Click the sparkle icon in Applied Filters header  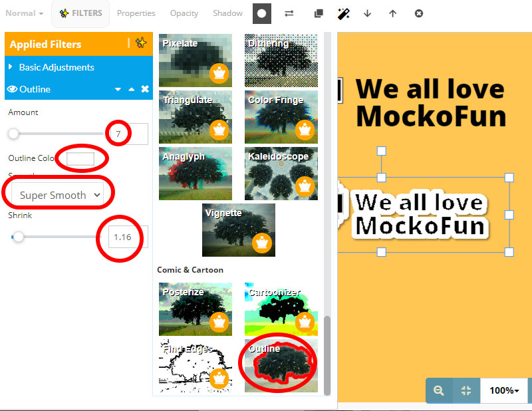pos(141,43)
